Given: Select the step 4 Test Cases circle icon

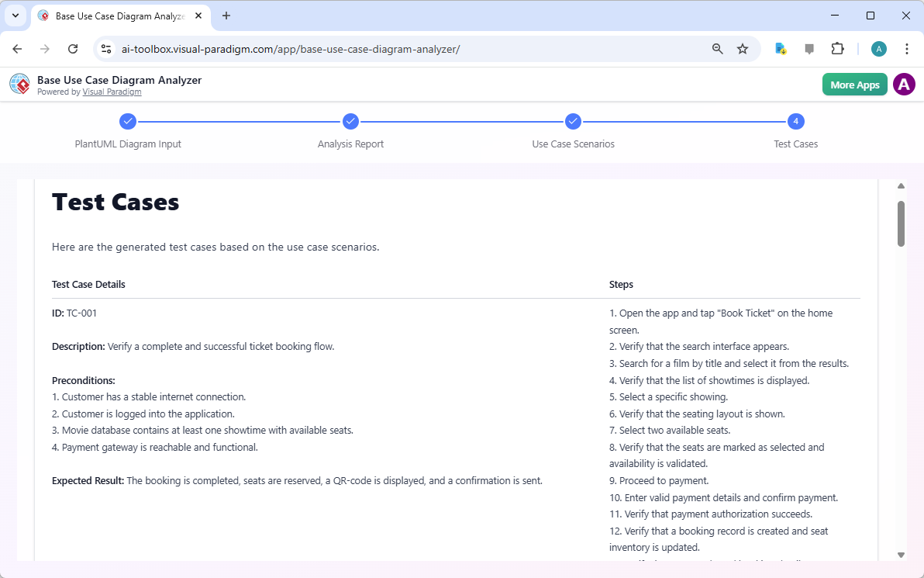Looking at the screenshot, I should (x=795, y=121).
